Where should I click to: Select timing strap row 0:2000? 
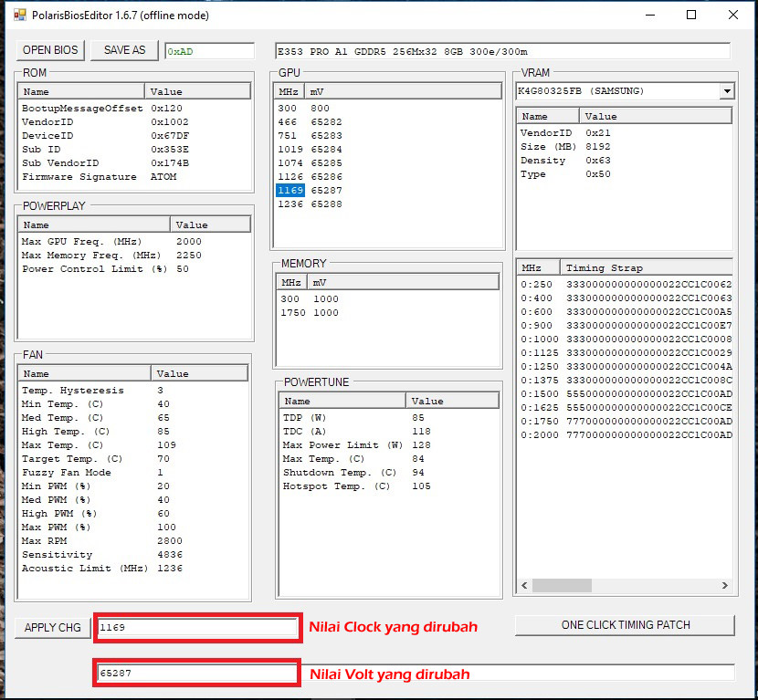click(626, 434)
